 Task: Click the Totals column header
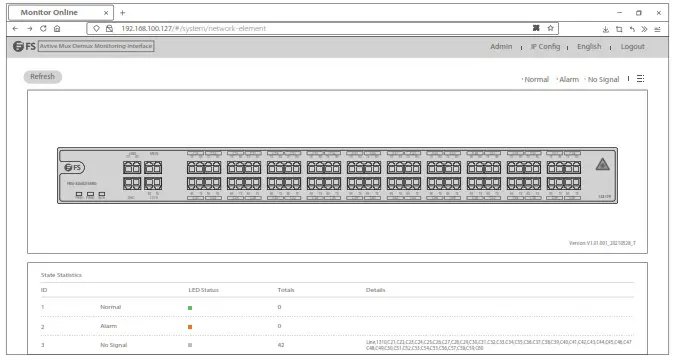[x=286, y=290]
